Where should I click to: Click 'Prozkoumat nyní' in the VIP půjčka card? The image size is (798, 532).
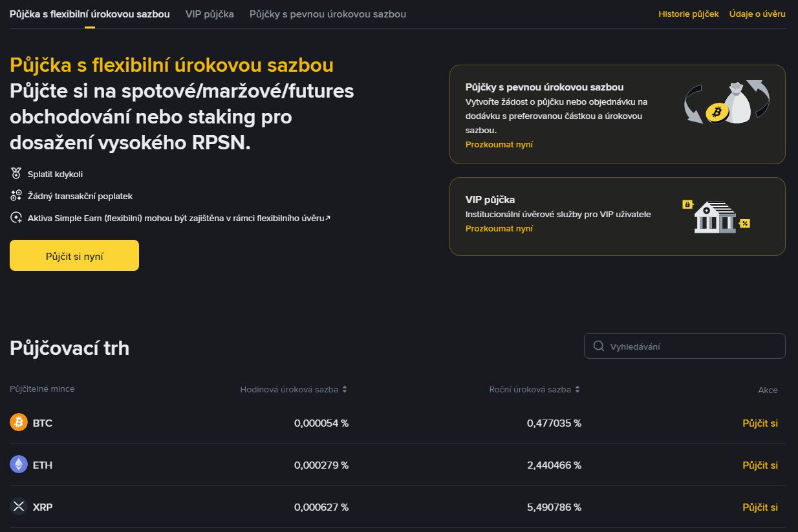499,228
